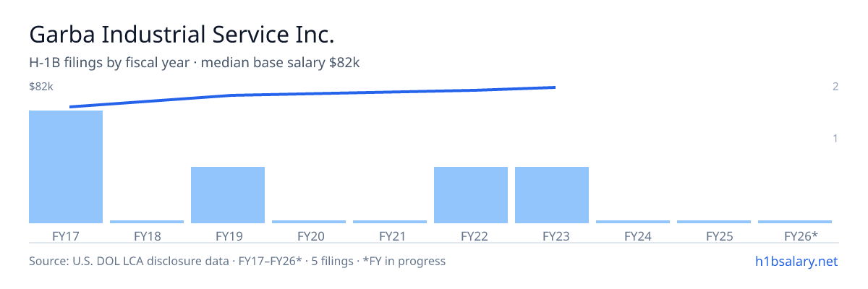
Task: Click the blue median salary line
Action: point(312,95)
